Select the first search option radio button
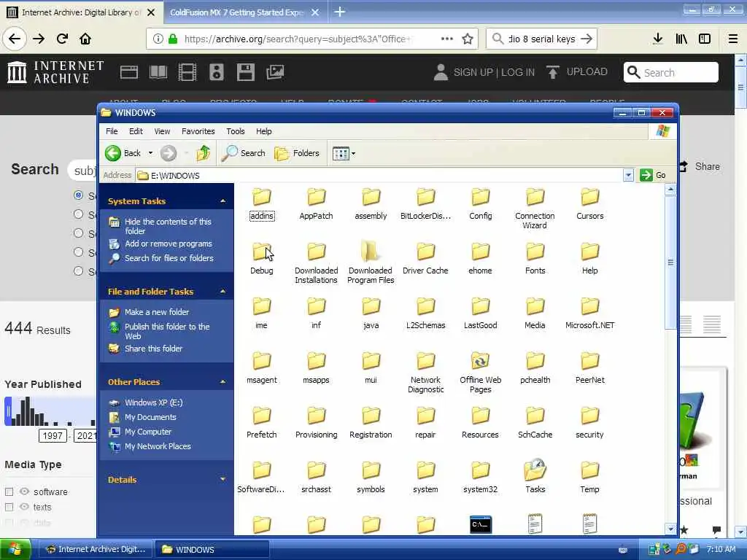The height and width of the screenshot is (560, 747). [x=79, y=195]
